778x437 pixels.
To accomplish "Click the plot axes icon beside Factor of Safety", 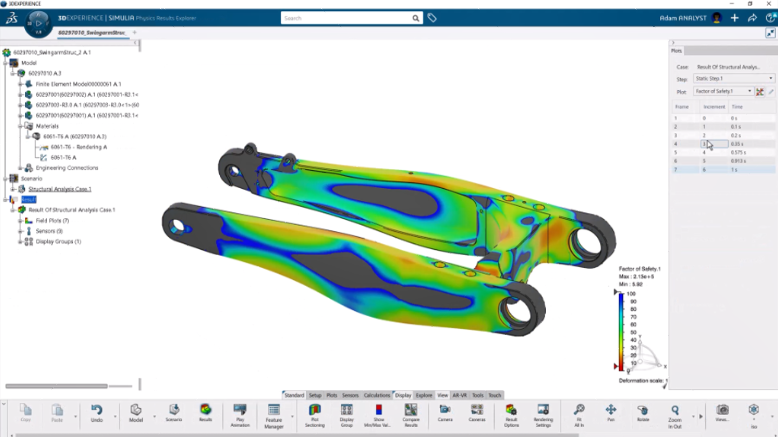I will (760, 91).
